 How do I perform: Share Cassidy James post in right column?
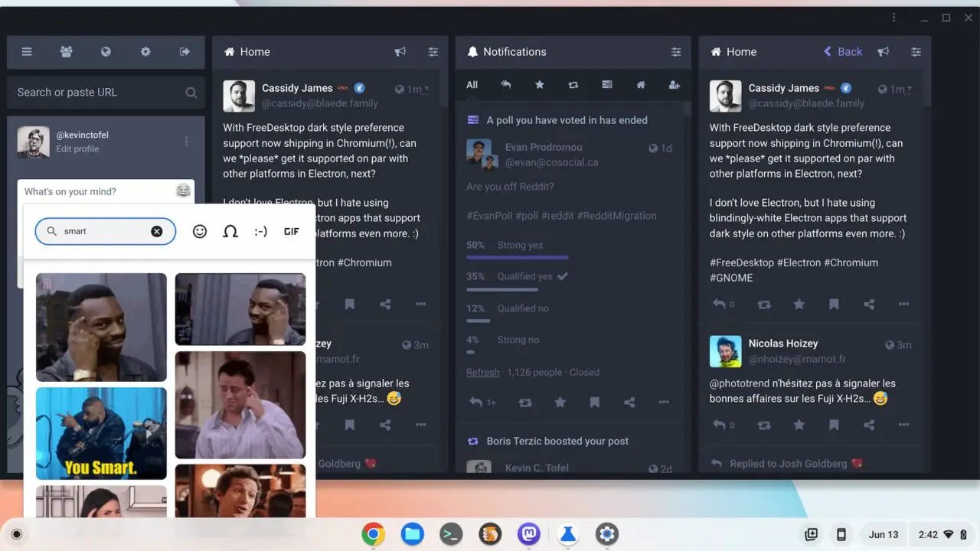tap(869, 304)
